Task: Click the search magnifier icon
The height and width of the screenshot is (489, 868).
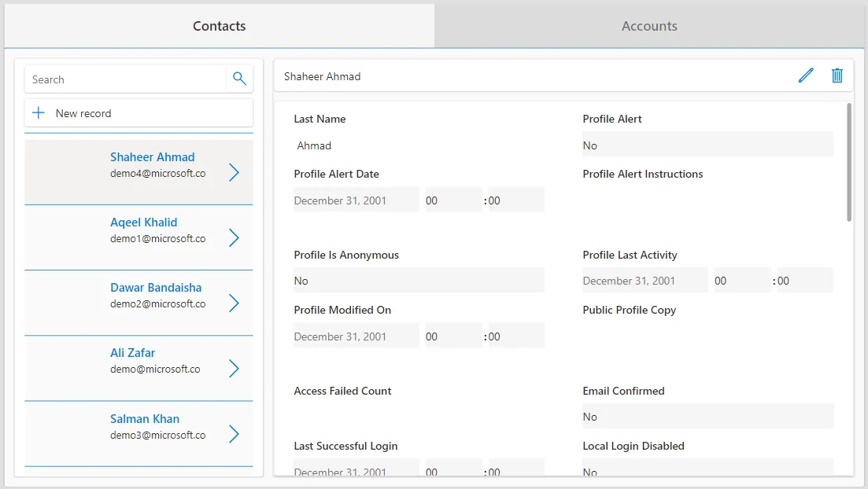Action: [x=239, y=79]
